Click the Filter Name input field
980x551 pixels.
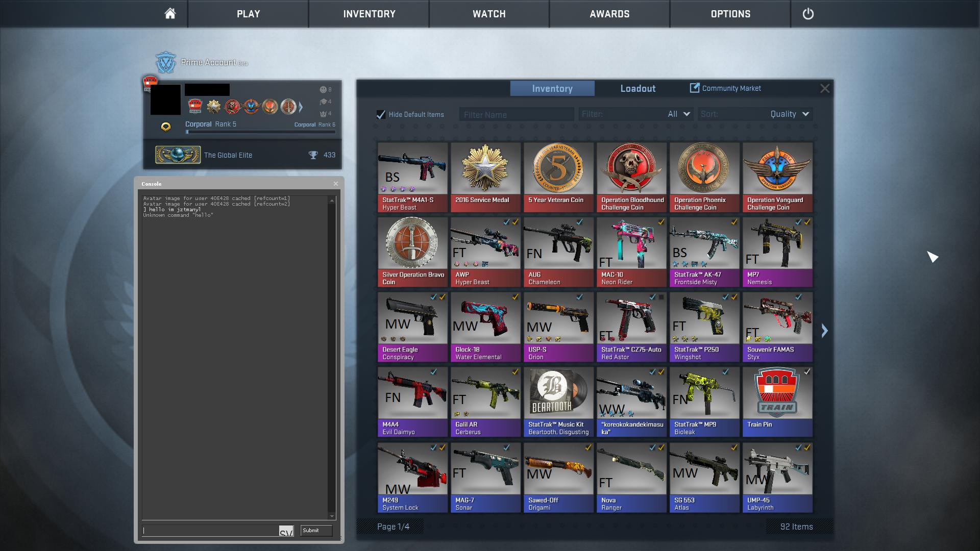(517, 114)
